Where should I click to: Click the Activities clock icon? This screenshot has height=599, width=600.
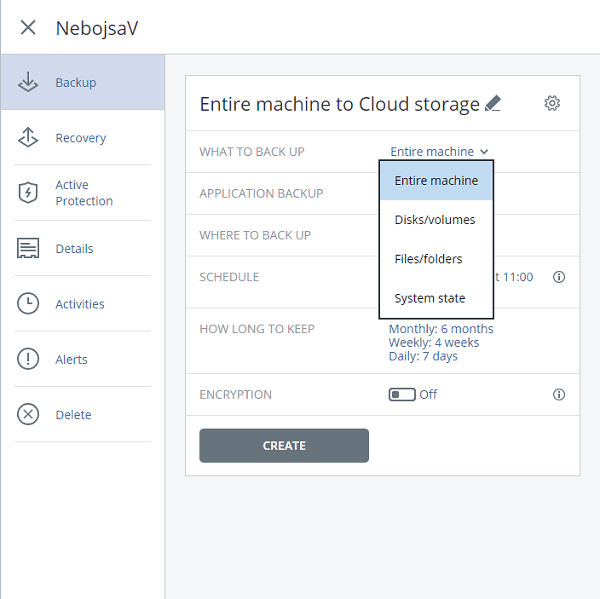pos(28,304)
